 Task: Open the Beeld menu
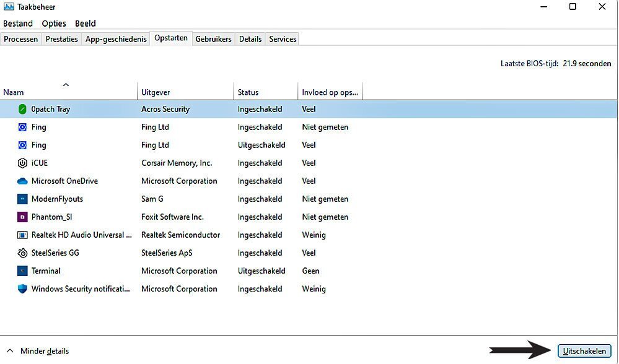pos(86,24)
